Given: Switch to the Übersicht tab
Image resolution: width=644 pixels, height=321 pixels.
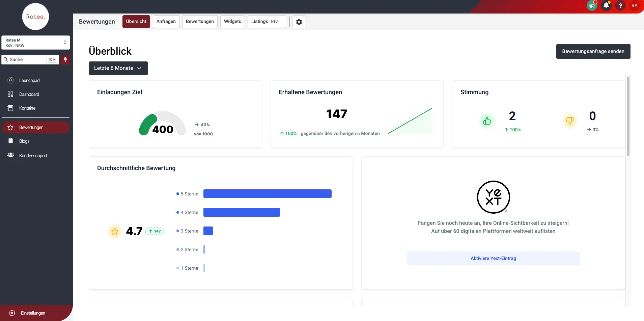Looking at the screenshot, I should [x=136, y=22].
